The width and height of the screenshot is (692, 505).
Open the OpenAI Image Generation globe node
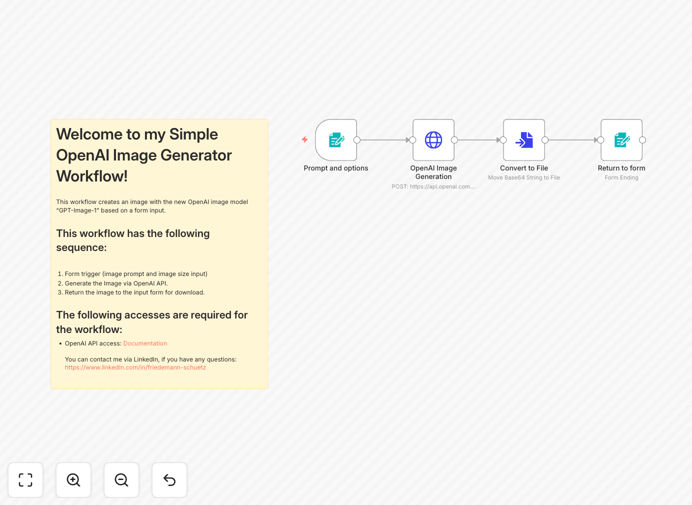coord(433,140)
